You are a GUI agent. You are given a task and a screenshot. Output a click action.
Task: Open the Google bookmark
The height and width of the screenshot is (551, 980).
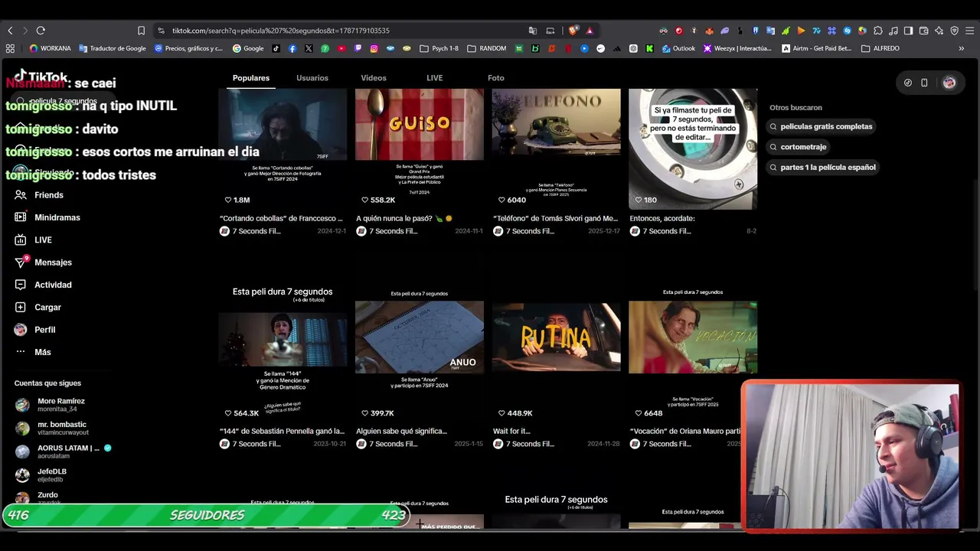pos(248,48)
